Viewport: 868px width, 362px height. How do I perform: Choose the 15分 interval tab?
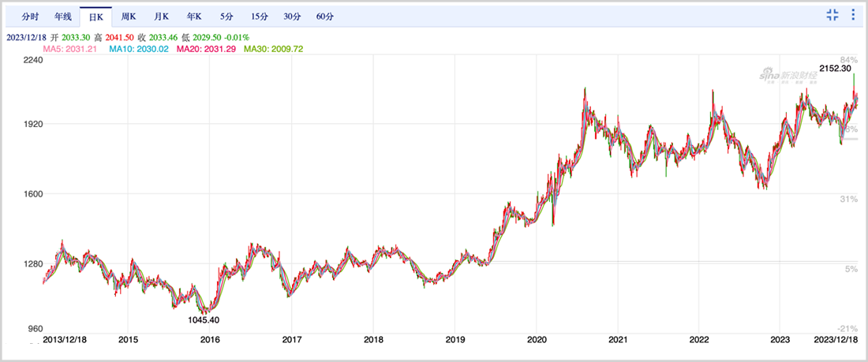point(258,17)
